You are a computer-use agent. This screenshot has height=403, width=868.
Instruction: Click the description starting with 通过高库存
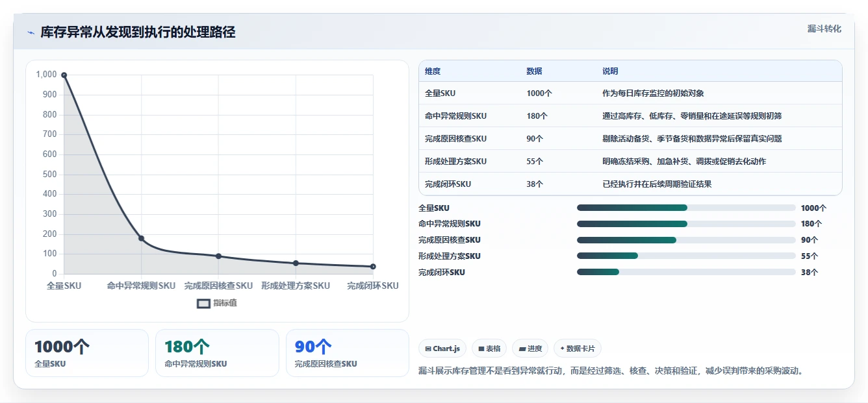click(x=692, y=116)
